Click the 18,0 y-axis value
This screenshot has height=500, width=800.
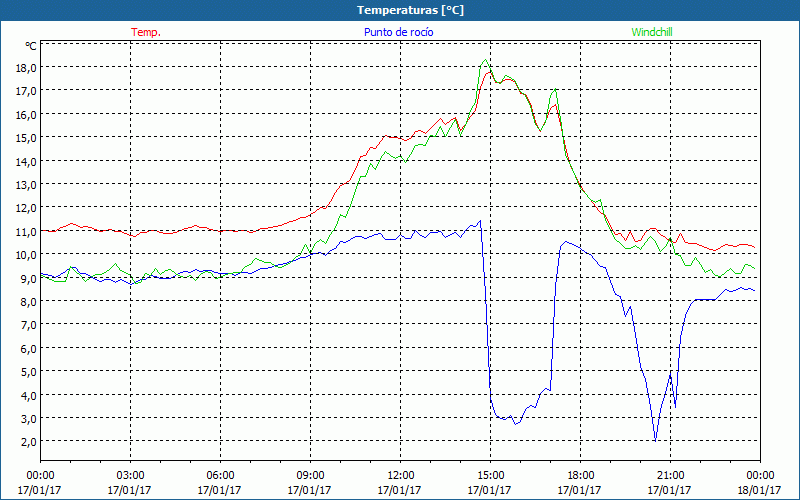[26, 68]
